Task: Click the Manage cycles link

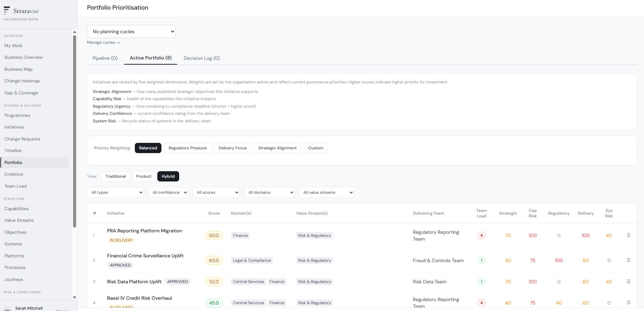Action: pos(103,42)
